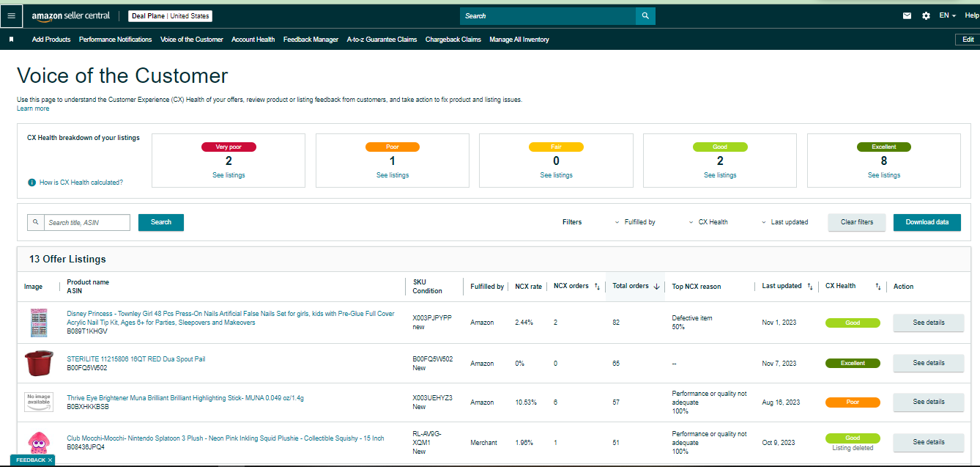Click the Edit favorites button
The height and width of the screenshot is (467, 980).
[968, 40]
